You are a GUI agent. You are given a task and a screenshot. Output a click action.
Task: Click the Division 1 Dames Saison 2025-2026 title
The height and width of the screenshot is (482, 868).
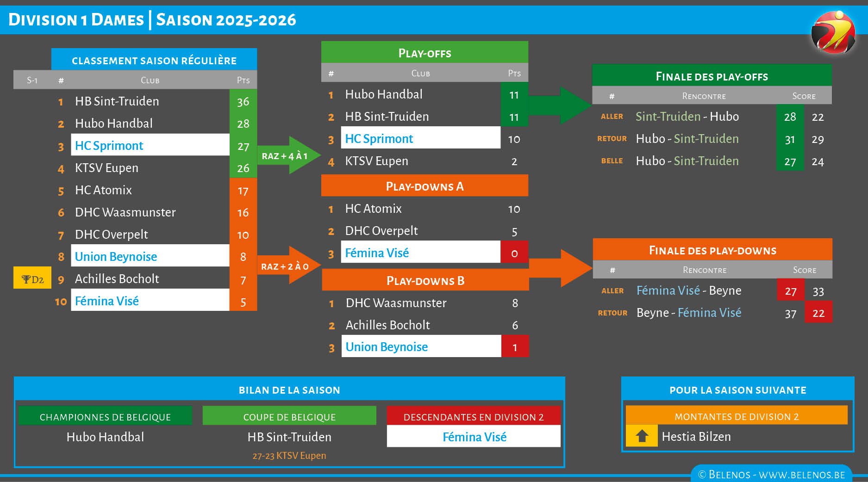[x=152, y=20]
